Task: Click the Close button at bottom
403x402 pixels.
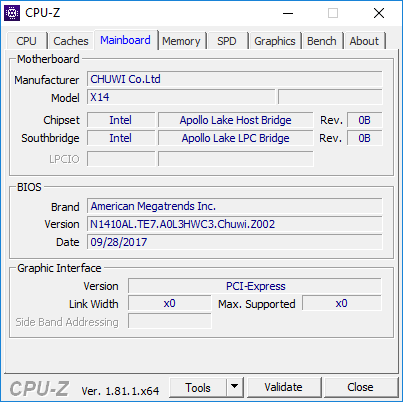Action: 360,387
